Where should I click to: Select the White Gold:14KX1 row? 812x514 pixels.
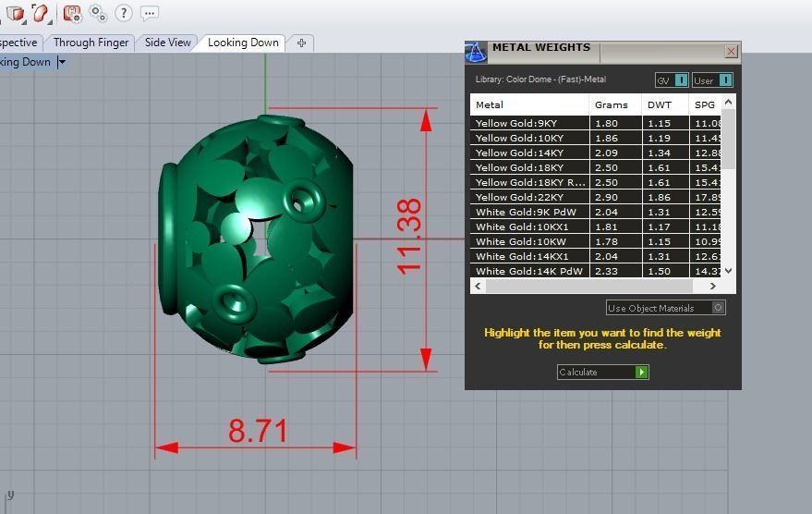tap(596, 256)
